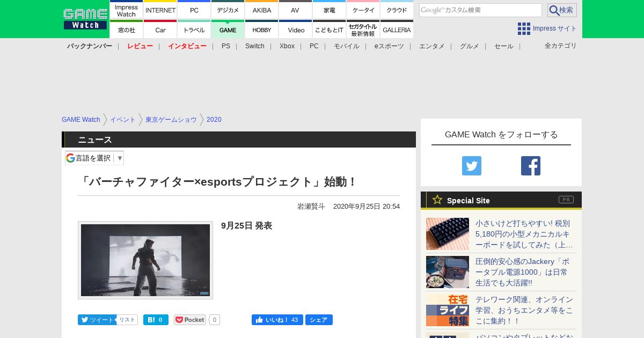The width and height of the screenshot is (644, 338).
Task: Save article with Pocket button
Action: 190,320
